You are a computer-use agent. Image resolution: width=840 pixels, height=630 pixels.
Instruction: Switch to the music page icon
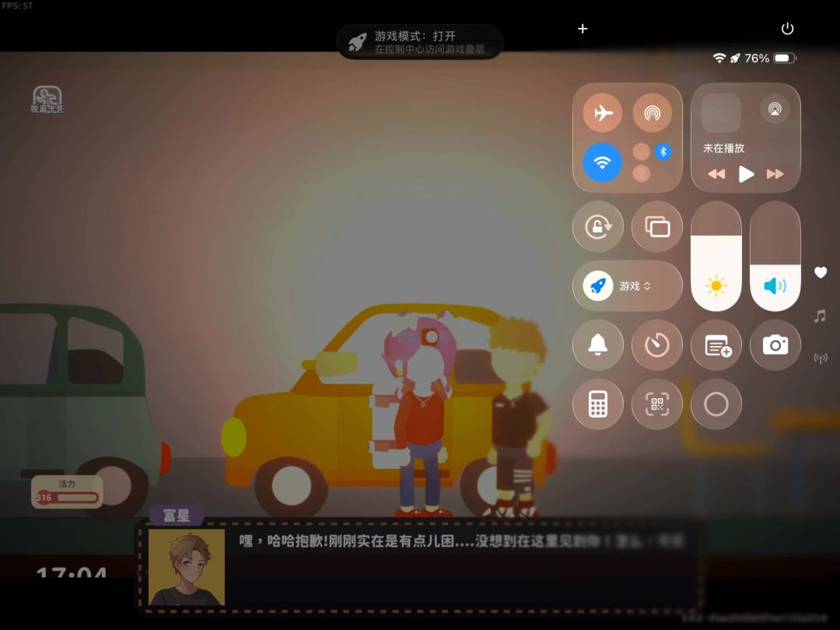point(820,316)
